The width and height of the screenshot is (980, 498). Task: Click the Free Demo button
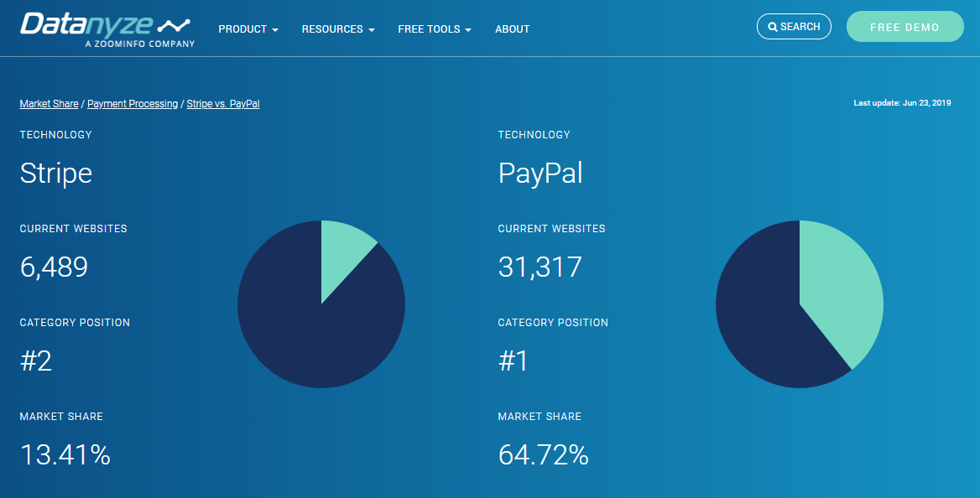coord(904,27)
